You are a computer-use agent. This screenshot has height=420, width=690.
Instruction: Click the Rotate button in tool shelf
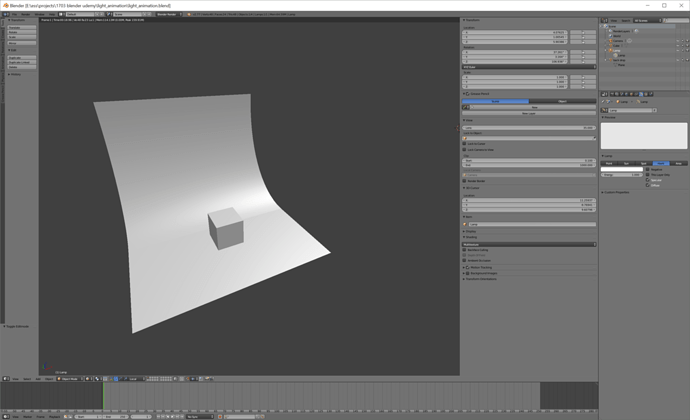22,32
